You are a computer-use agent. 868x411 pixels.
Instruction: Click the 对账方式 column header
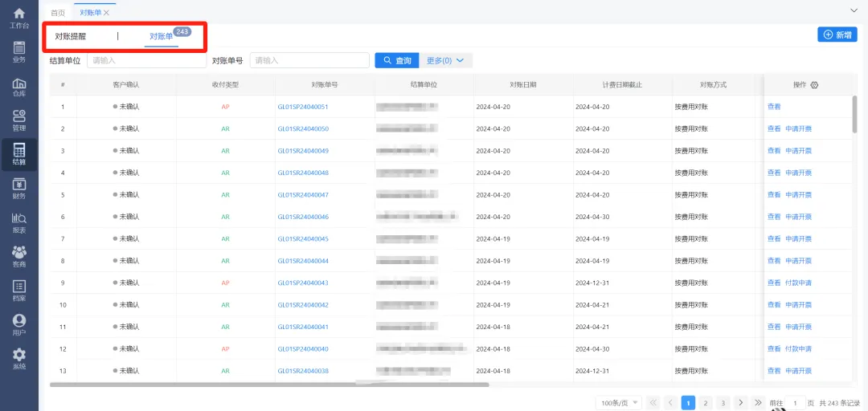[713, 85]
